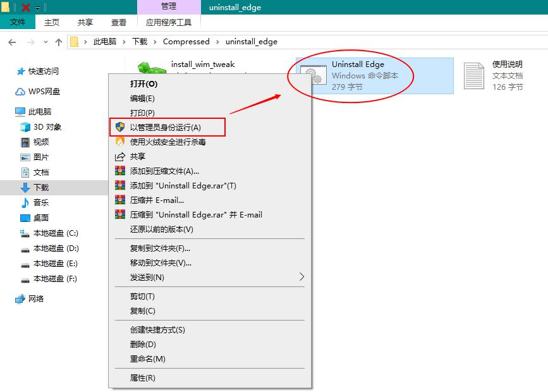
Task: Click the 此电脑 monitor icon
Action: [20, 111]
